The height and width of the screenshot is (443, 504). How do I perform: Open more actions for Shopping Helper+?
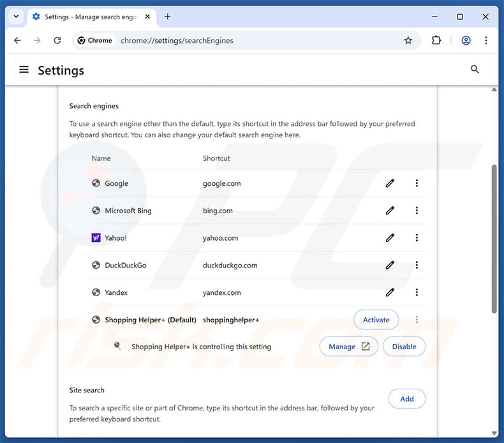417,319
